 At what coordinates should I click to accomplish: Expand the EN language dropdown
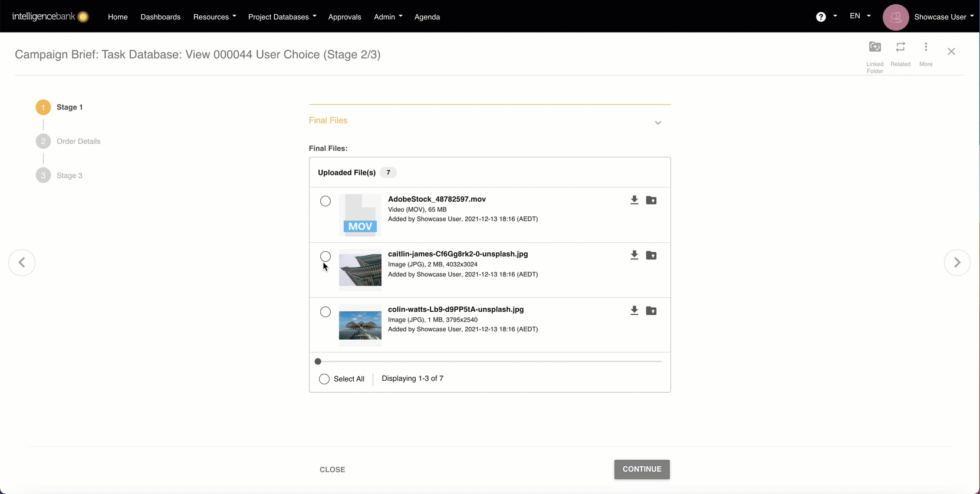859,17
